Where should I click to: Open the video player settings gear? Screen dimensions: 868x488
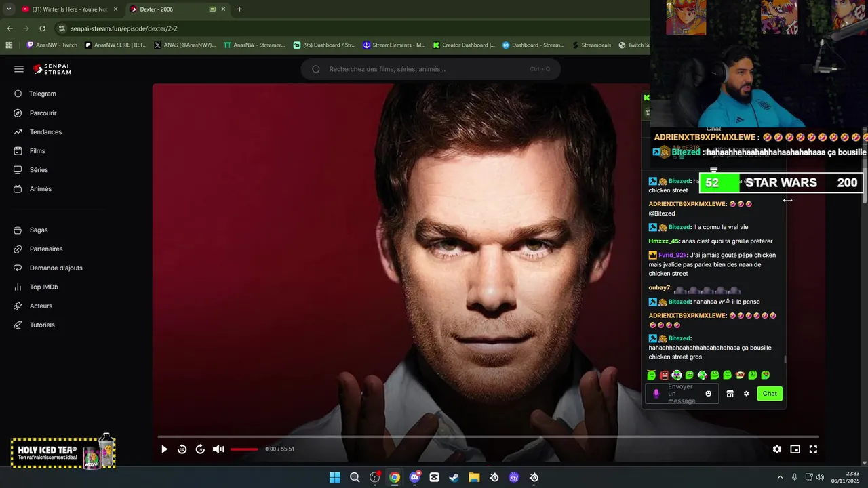pyautogui.click(x=777, y=449)
